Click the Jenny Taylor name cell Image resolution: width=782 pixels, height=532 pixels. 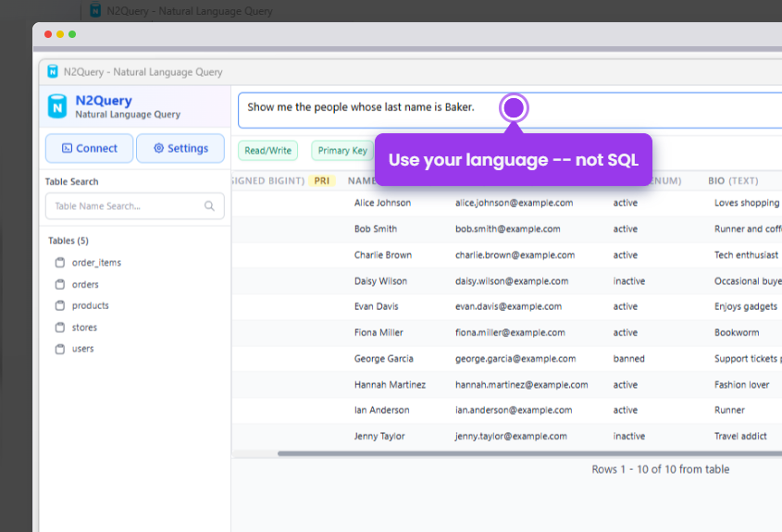click(x=379, y=436)
